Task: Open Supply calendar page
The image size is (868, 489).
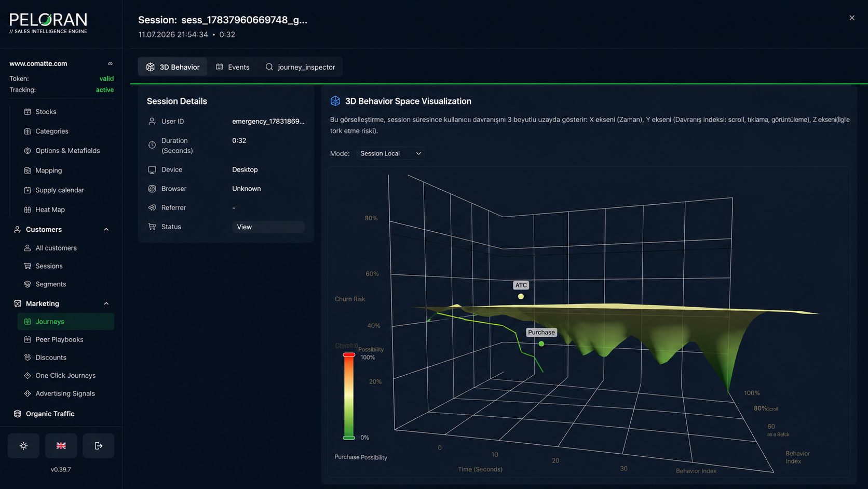Action: [x=59, y=190]
